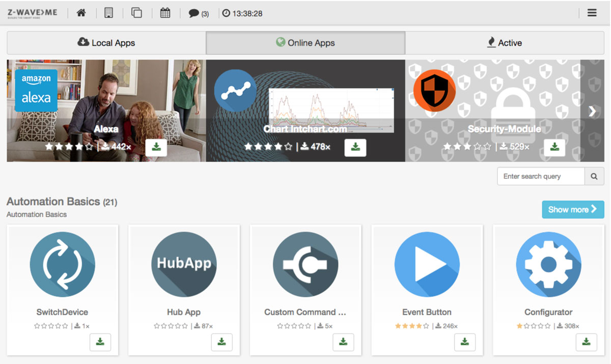Select the Online Apps tab
611x364 pixels.
[305, 43]
